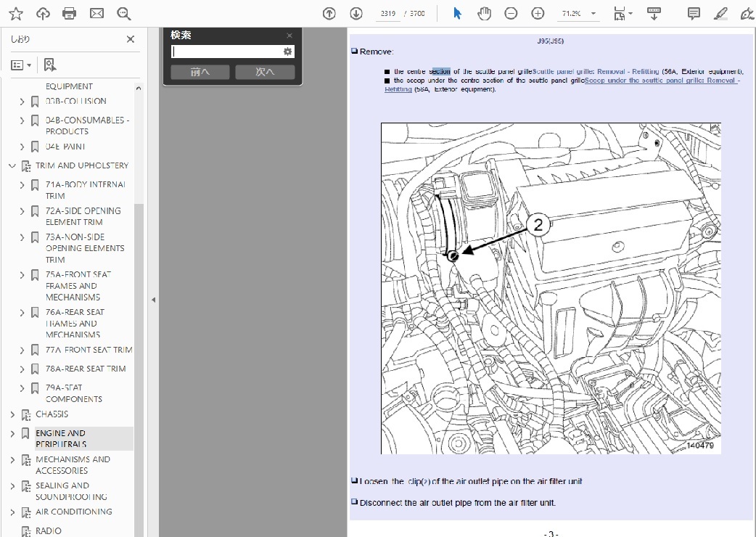
Task: Expand 71A-BODY INTERNAL TRIM bookmark
Action: [22, 184]
